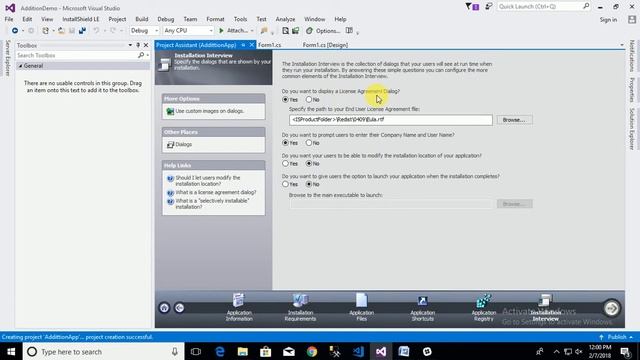Click the Open File toolbar icon
The image size is (640, 360).
pyautogui.click(x=61, y=31)
